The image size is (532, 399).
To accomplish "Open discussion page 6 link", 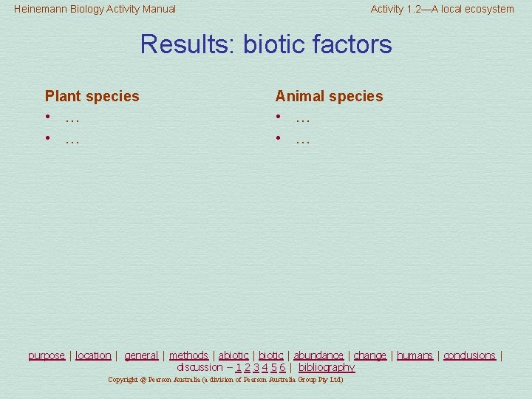I will [x=282, y=367].
